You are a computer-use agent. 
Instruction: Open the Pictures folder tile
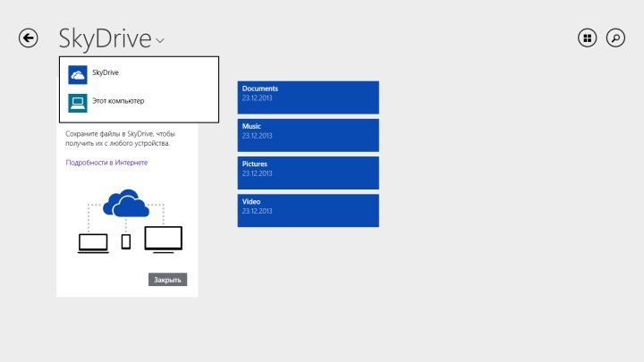[x=308, y=173]
